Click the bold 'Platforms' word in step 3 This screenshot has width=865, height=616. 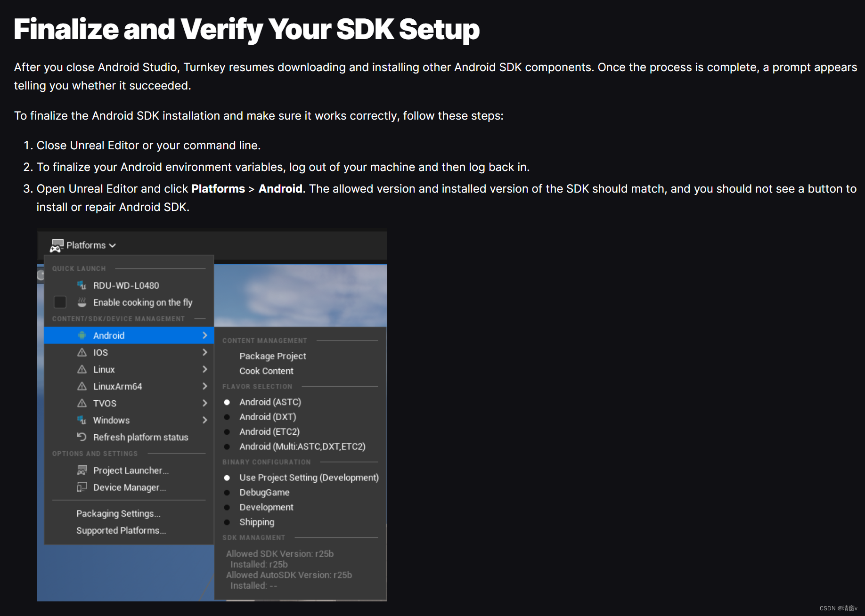[x=218, y=189]
